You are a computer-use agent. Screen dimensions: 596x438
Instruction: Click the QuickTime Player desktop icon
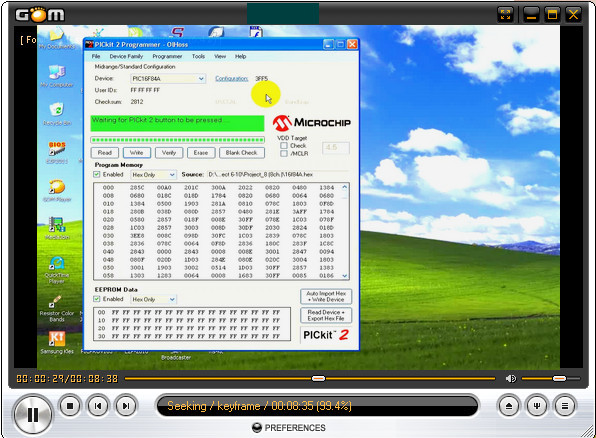pos(57,270)
